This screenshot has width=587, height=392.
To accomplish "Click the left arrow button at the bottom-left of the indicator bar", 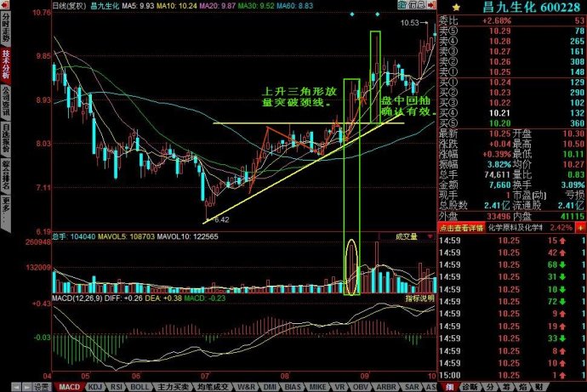I will coord(15,387).
